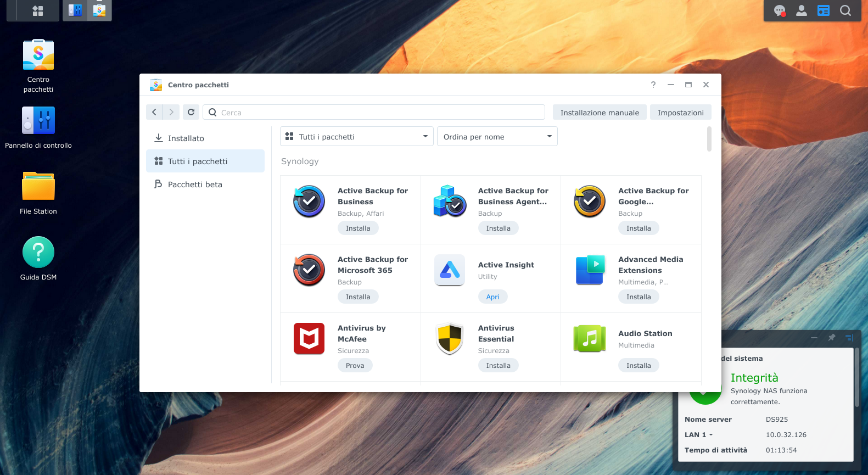The image size is (868, 475).
Task: Click Audio Station package icon
Action: click(590, 339)
